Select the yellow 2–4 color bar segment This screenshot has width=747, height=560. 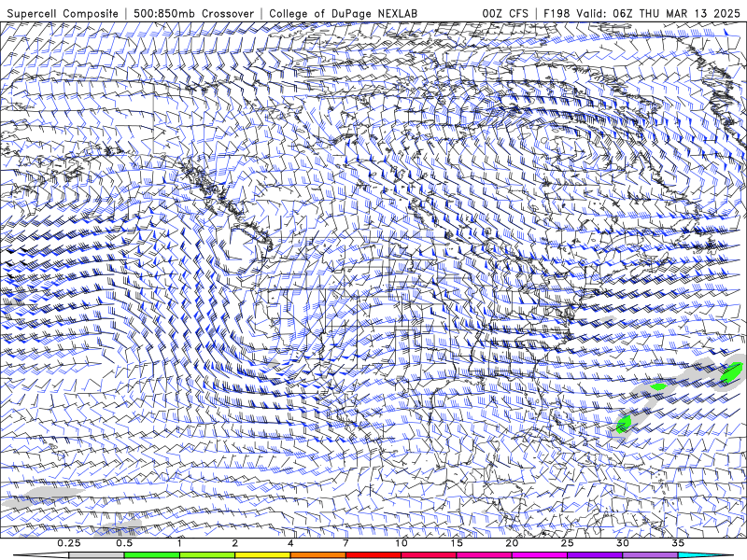[262, 555]
